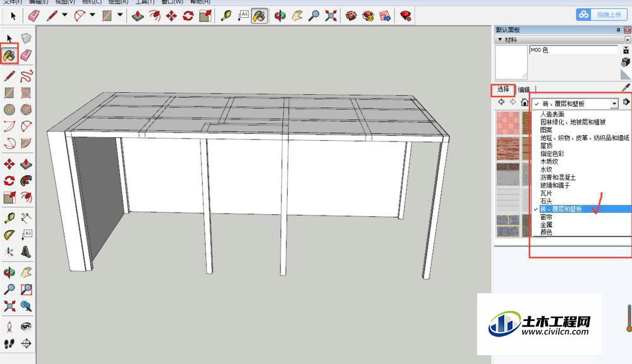Select the Protractor tool

pos(9,235)
